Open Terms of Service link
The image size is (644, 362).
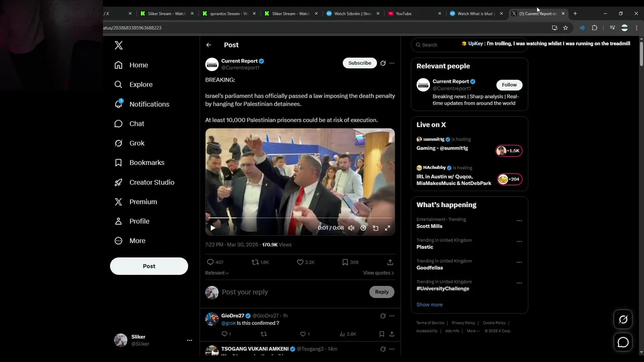(x=430, y=323)
